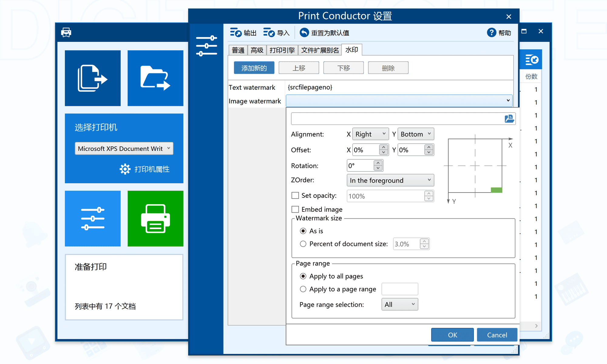607x364 pixels.
Task: Increase the percent of document size value
Action: [x=424, y=241]
